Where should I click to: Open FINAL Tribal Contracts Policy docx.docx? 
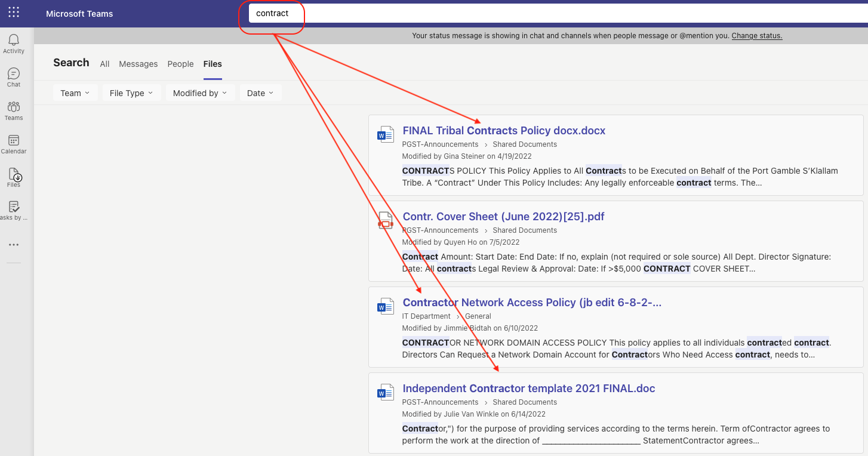[x=504, y=131]
